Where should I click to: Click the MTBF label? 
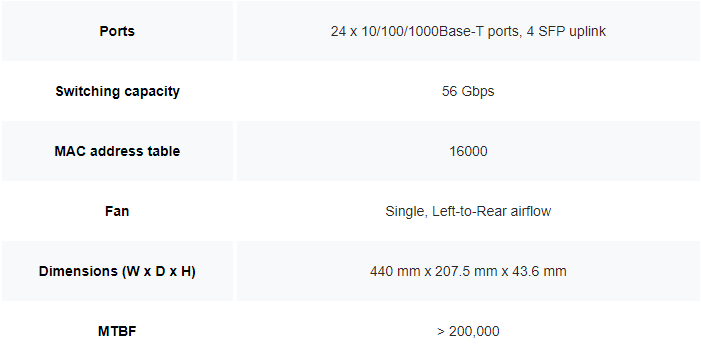tap(117, 331)
